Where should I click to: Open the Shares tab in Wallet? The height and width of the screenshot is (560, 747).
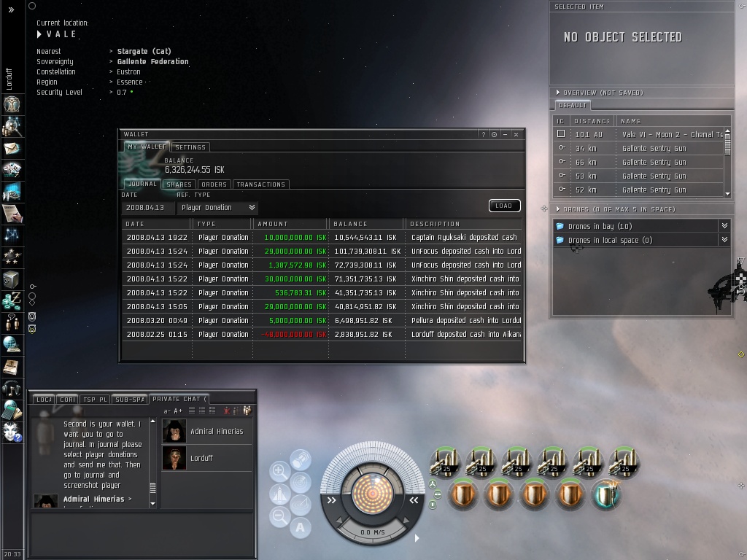coord(179,184)
